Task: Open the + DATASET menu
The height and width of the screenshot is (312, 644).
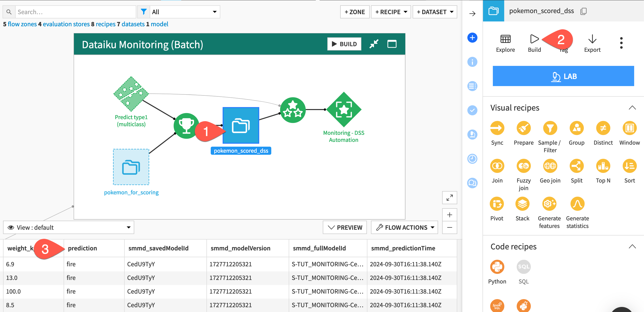Action: (x=435, y=12)
